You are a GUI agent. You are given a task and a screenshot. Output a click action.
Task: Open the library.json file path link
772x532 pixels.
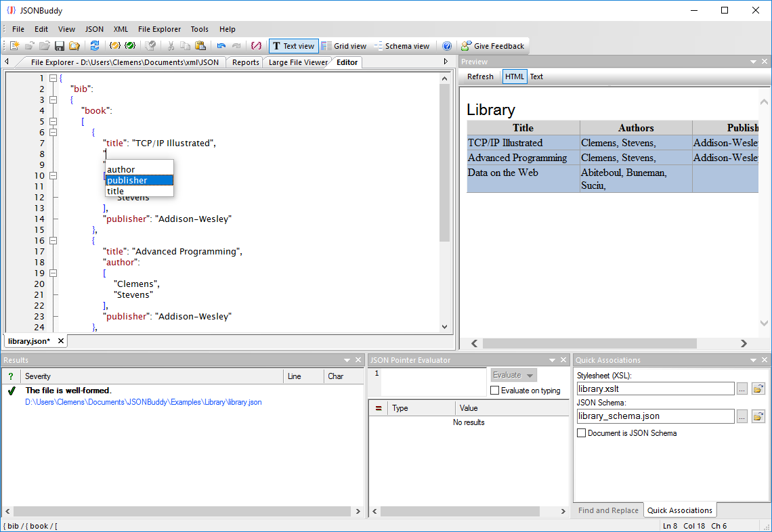(144, 402)
